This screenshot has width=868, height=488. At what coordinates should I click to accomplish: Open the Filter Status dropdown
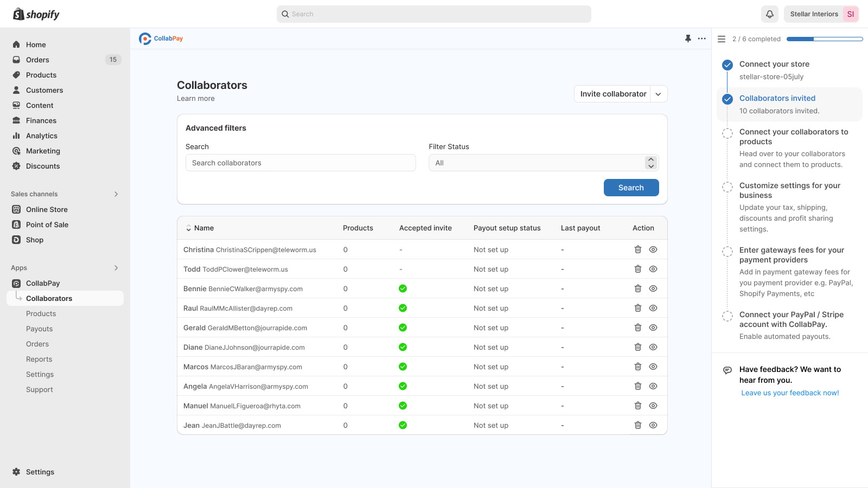point(544,163)
